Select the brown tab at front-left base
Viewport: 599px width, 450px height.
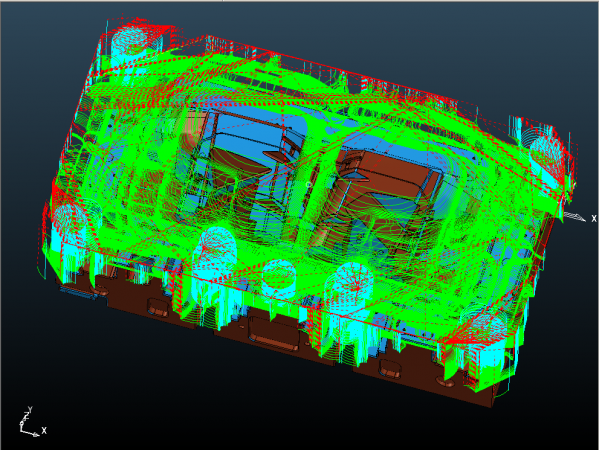pos(157,307)
